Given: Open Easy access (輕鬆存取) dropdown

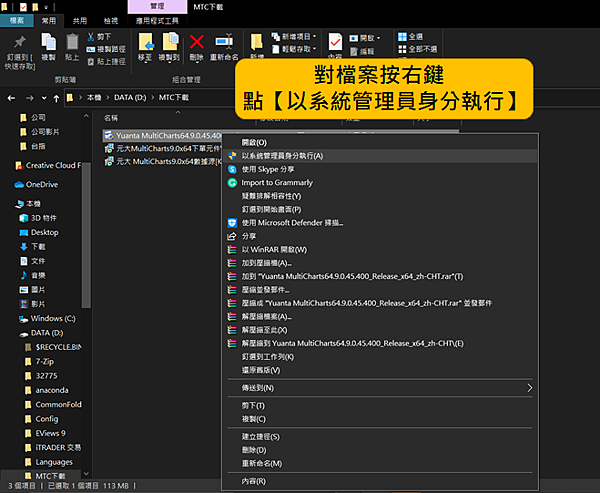Looking at the screenshot, I should tap(294, 49).
